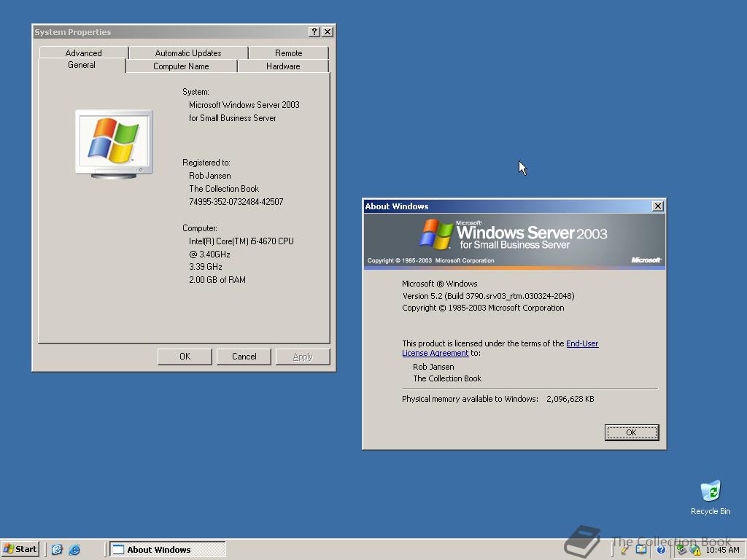Click the security warning shield tray icon

pyautogui.click(x=695, y=550)
